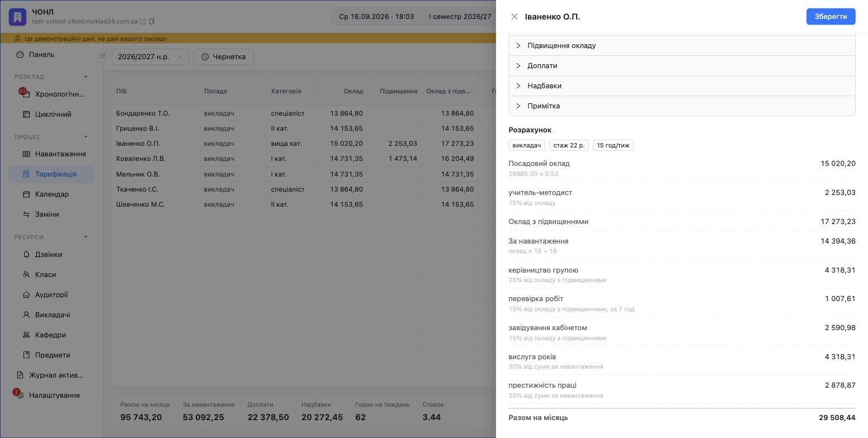
Task: Select row Коваленко Л.В.
Action: tap(304, 158)
